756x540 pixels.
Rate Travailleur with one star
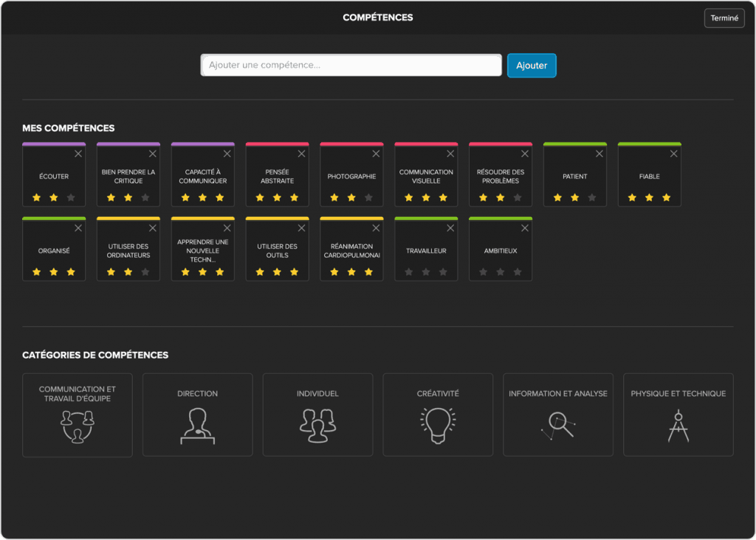coord(408,272)
